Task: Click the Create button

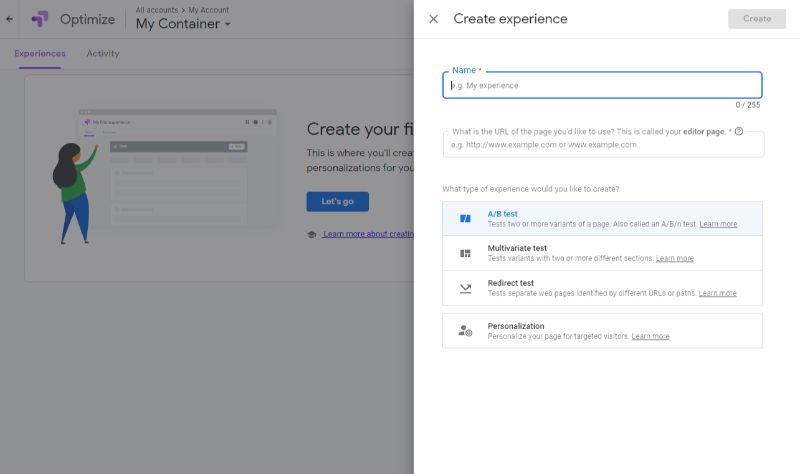Action: pyautogui.click(x=757, y=19)
